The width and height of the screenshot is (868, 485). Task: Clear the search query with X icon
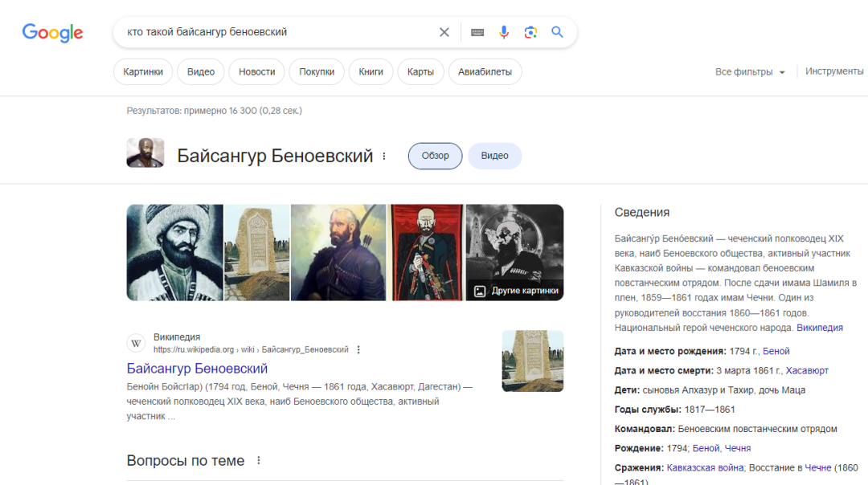[x=444, y=32]
